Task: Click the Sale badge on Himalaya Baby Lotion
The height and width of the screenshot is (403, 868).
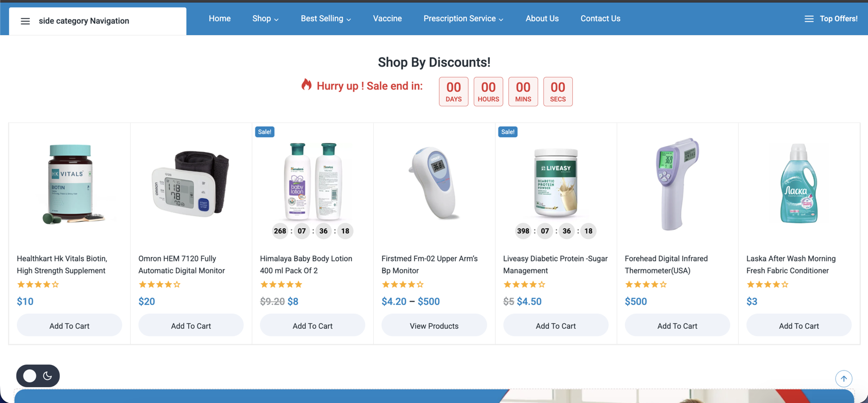Action: click(265, 132)
